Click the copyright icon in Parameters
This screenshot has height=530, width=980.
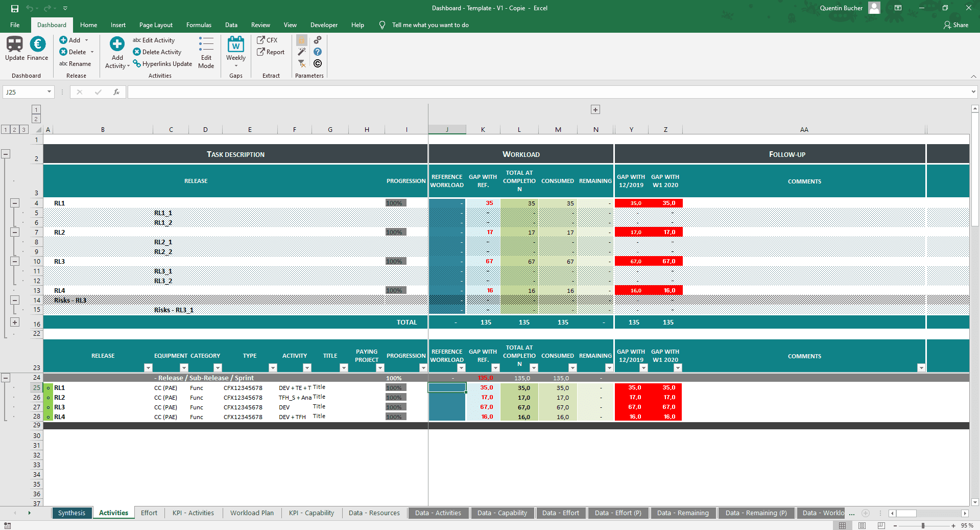click(318, 63)
